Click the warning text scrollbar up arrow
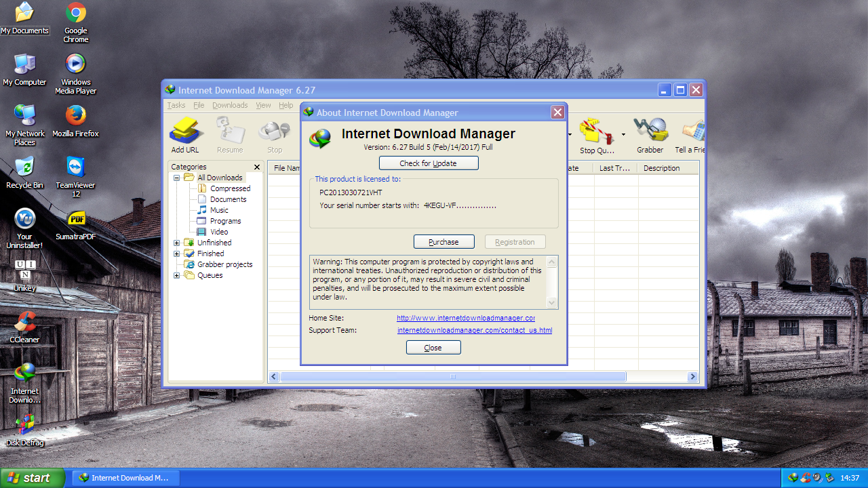 pyautogui.click(x=552, y=262)
